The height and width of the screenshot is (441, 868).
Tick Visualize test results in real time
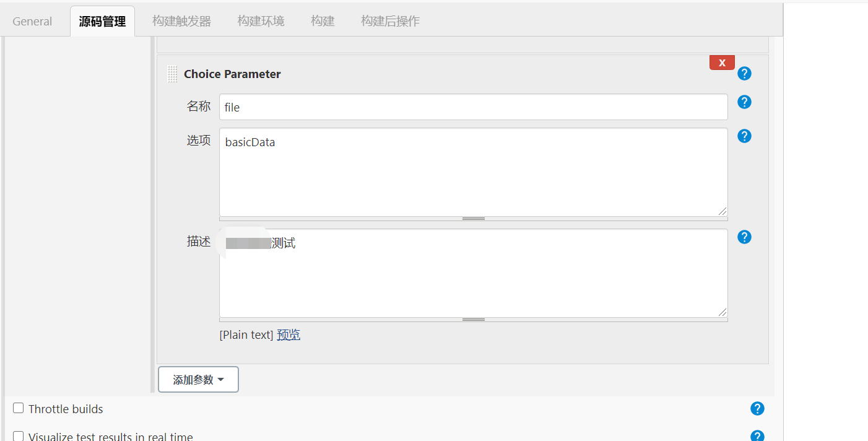[x=19, y=436]
